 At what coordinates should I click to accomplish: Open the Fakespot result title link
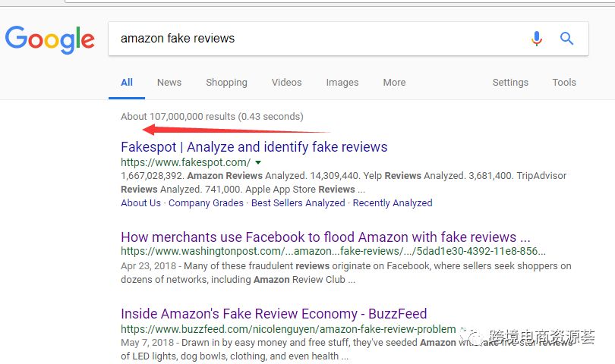tap(254, 147)
